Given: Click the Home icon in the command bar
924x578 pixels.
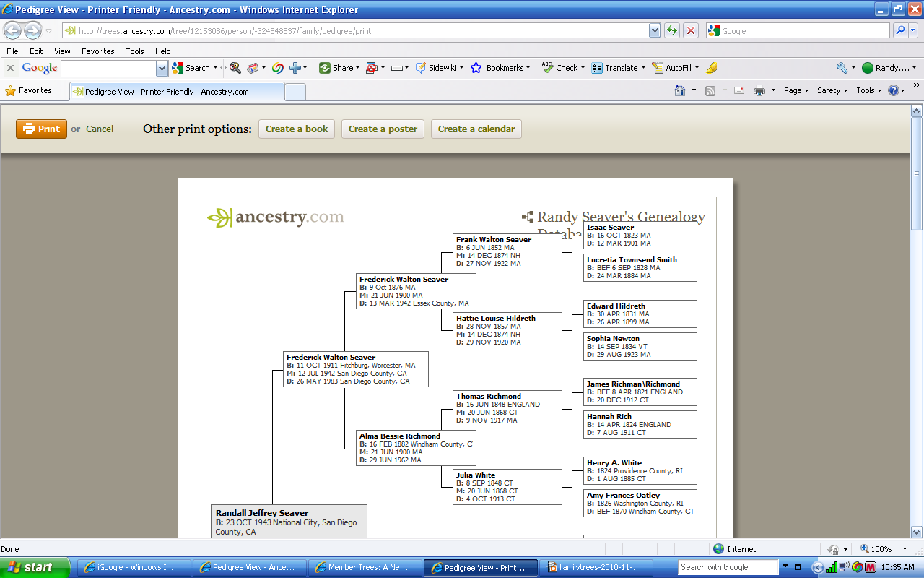Looking at the screenshot, I should pos(679,90).
